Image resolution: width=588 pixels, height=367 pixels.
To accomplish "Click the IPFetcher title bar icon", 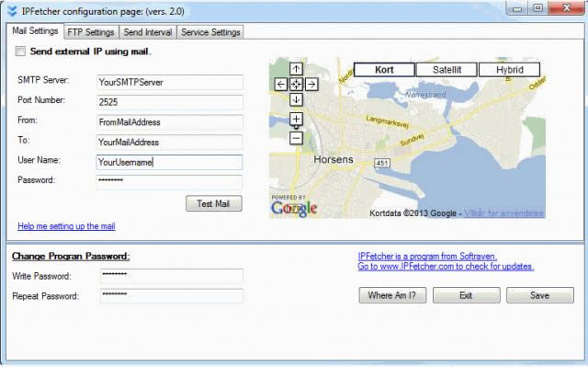I will [12, 11].
